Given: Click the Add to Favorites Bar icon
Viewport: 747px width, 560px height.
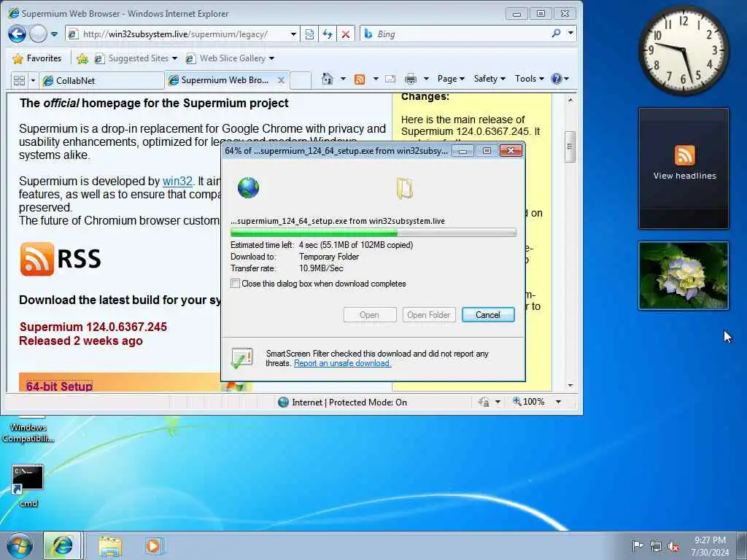Looking at the screenshot, I should [82, 58].
